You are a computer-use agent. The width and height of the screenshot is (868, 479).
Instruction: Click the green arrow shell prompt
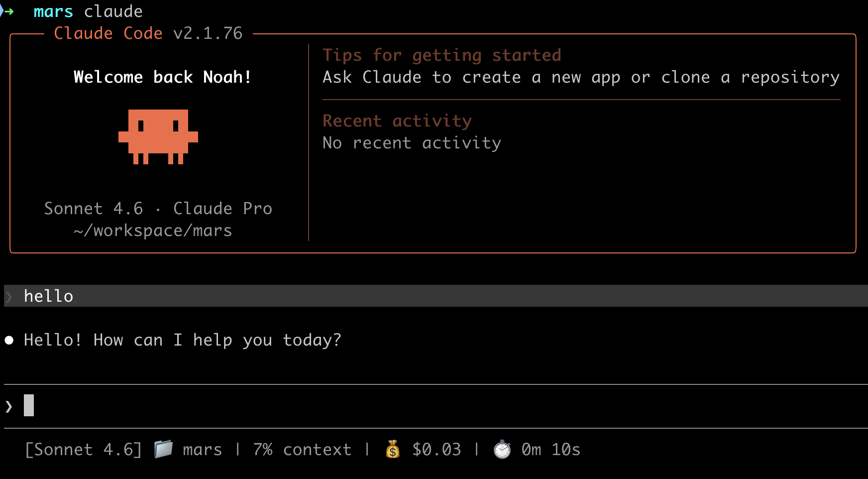click(x=8, y=11)
